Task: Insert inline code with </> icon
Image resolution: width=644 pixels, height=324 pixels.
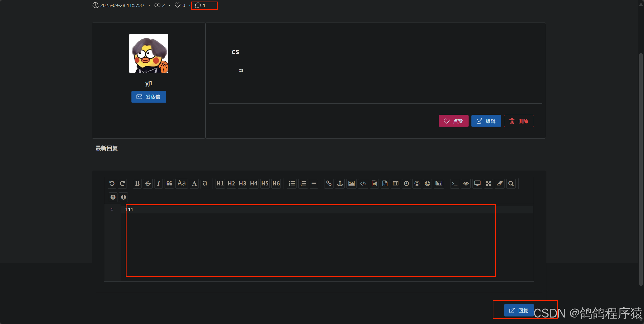Action: click(363, 184)
